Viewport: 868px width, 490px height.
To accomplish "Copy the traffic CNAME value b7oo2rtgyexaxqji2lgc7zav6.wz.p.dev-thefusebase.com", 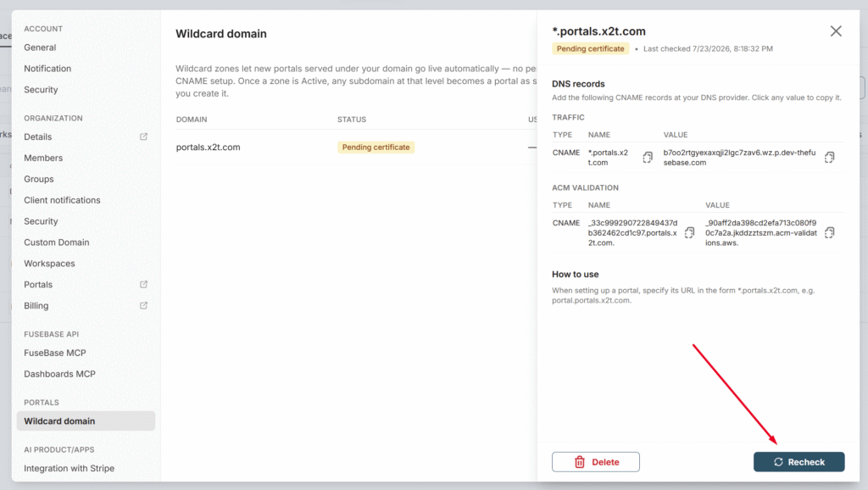I will 829,158.
